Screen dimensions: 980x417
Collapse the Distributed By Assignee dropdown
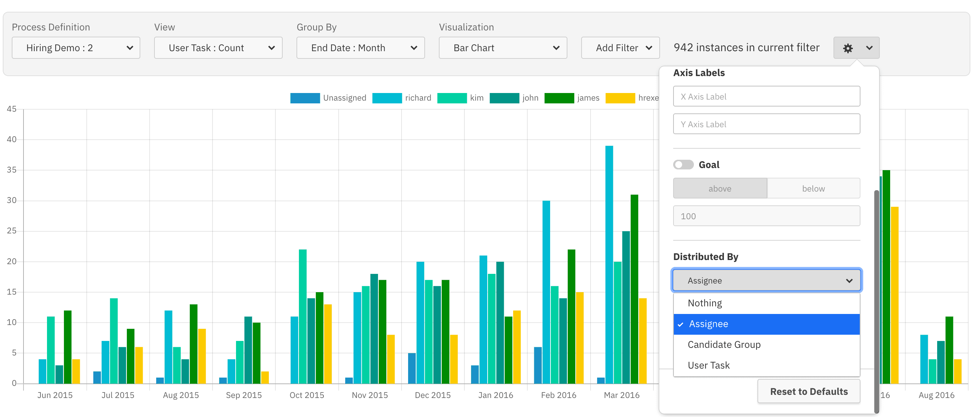pos(766,281)
